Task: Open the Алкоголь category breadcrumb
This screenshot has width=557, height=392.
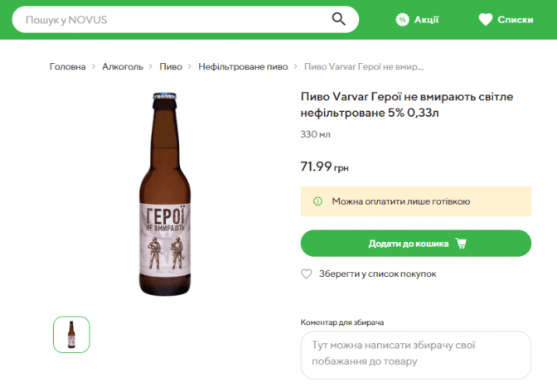Action: [x=123, y=66]
